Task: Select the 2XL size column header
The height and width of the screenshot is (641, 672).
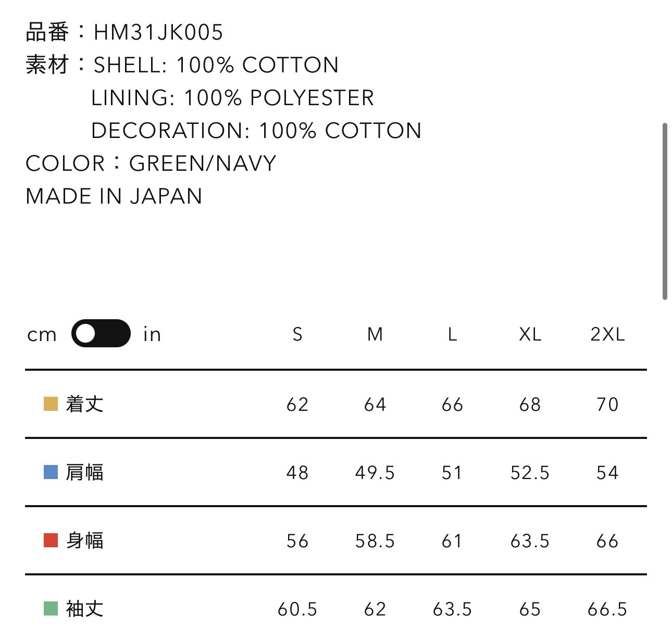Action: (607, 334)
